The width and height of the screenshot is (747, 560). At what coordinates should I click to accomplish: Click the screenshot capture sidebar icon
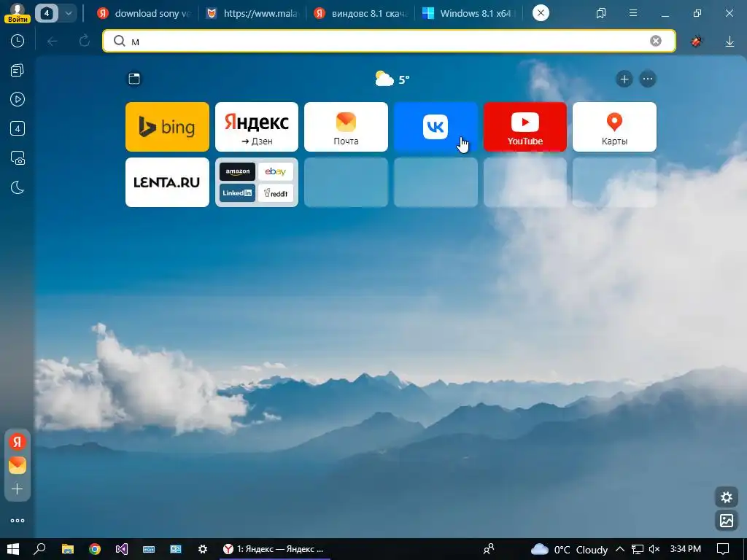click(x=18, y=158)
